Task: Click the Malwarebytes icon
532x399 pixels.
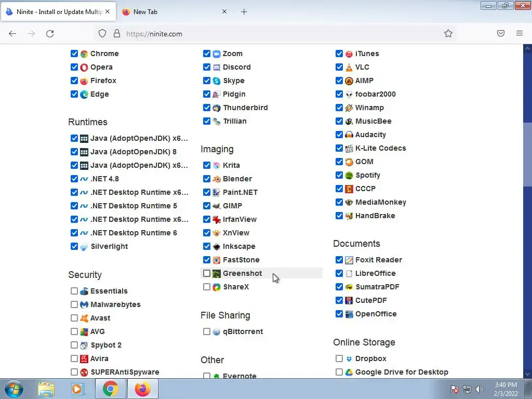Action: 84,304
